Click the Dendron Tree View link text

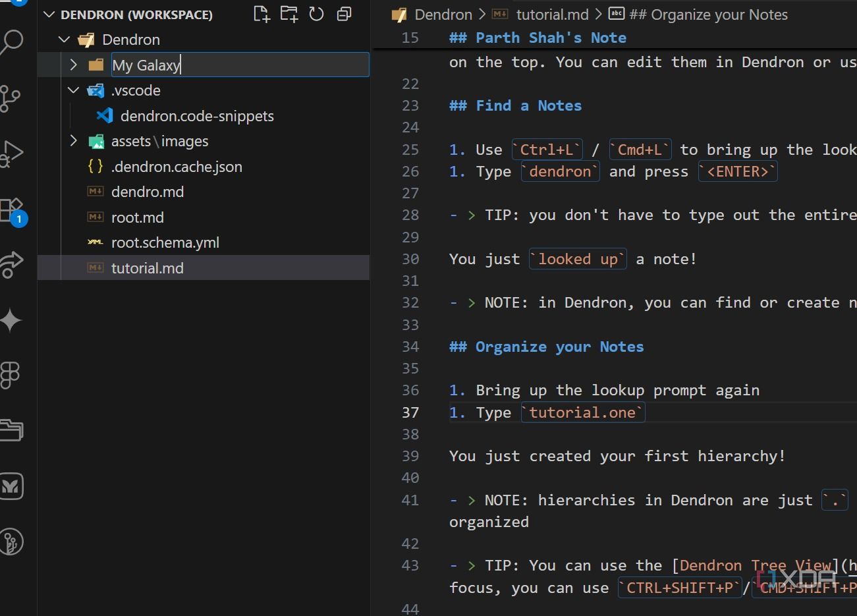click(756, 565)
